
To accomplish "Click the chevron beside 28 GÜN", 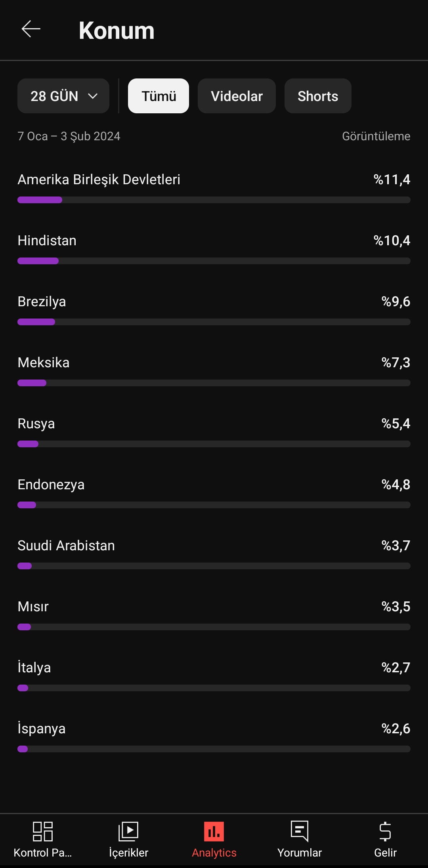I will tap(93, 96).
